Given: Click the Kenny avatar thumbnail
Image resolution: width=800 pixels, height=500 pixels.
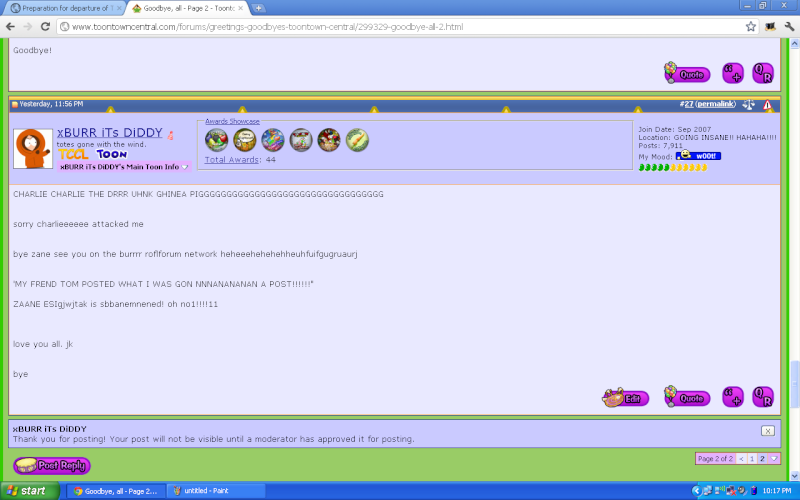Looking at the screenshot, I should (x=33, y=148).
